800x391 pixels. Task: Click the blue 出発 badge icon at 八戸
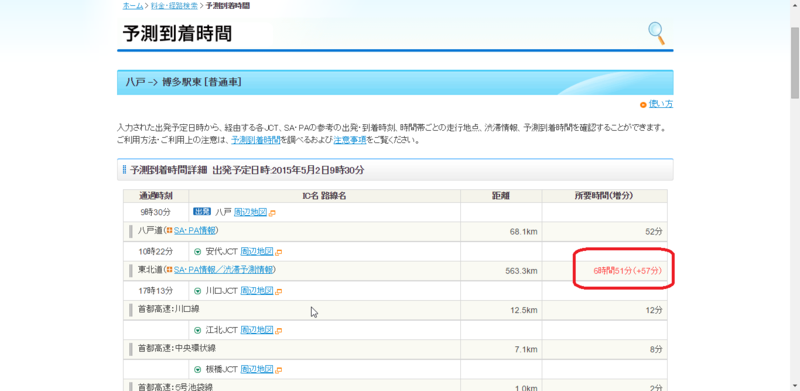pos(202,211)
